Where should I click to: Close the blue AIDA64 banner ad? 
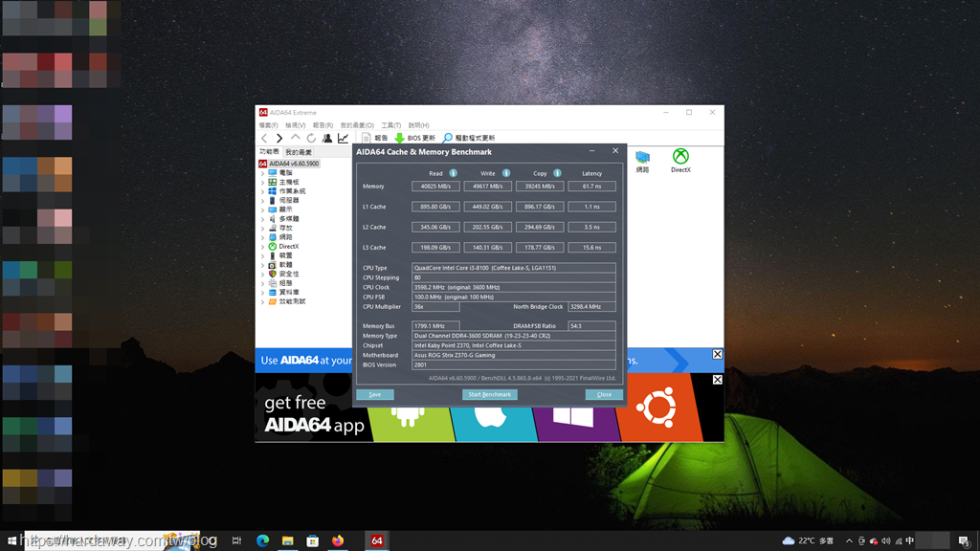click(x=717, y=354)
